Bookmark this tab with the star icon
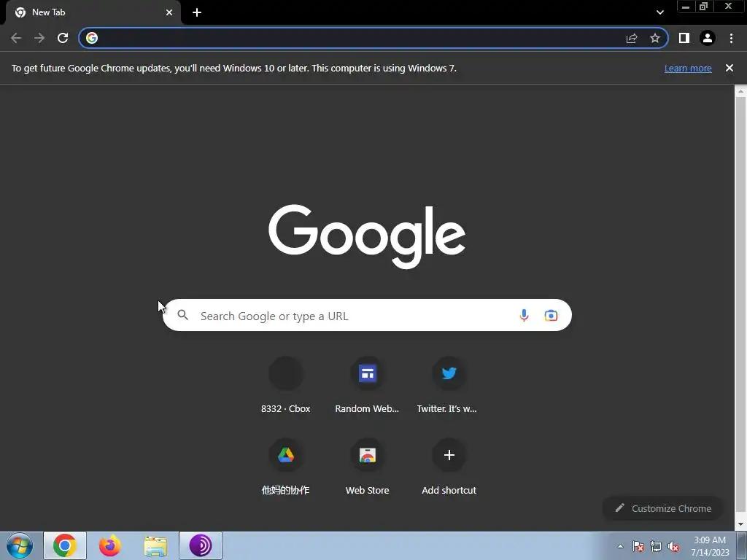The height and width of the screenshot is (560, 747). pos(655,38)
